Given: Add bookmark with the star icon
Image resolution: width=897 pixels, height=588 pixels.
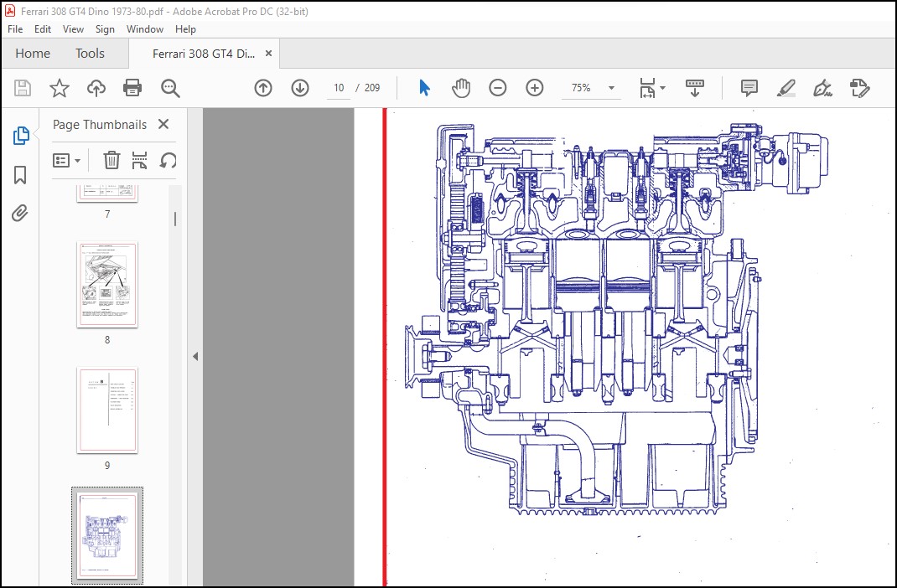Looking at the screenshot, I should [60, 88].
